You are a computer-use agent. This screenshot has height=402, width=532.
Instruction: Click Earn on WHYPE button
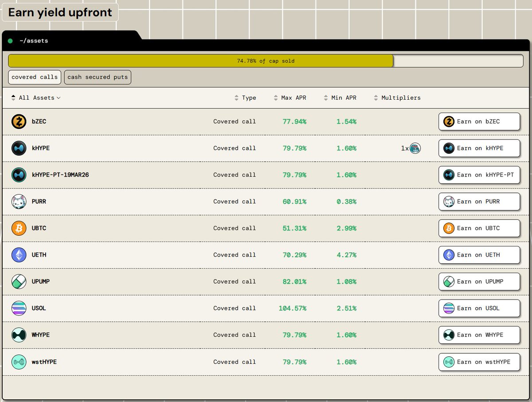pyautogui.click(x=479, y=335)
